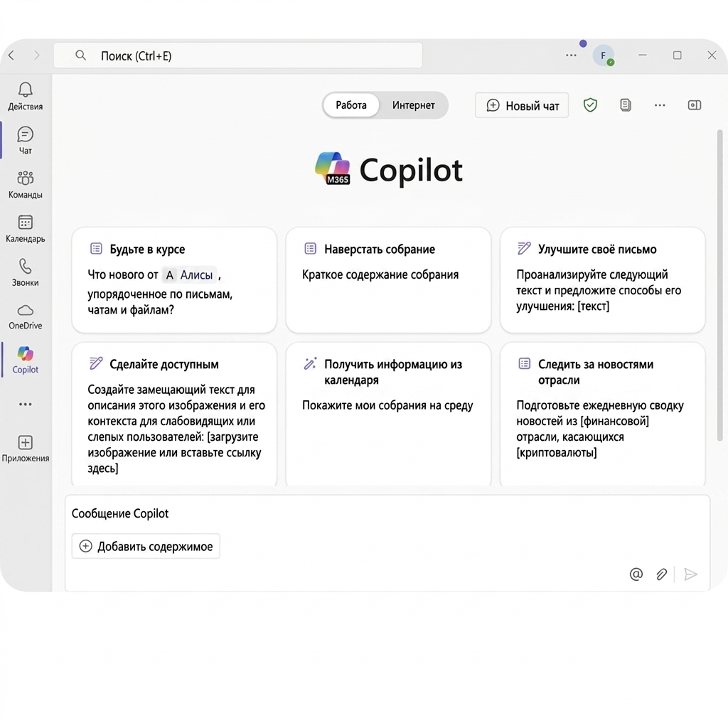Switch to the Работа tab
Screen dimensions: 728x728
[351, 105]
